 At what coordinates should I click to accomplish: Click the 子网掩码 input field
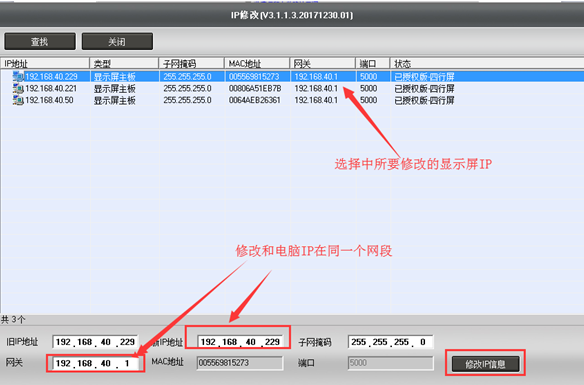coord(390,342)
